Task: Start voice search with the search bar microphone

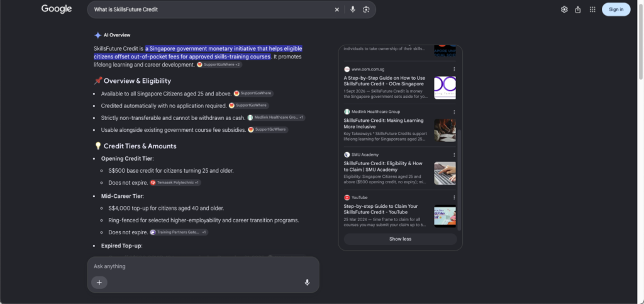Action: click(352, 9)
